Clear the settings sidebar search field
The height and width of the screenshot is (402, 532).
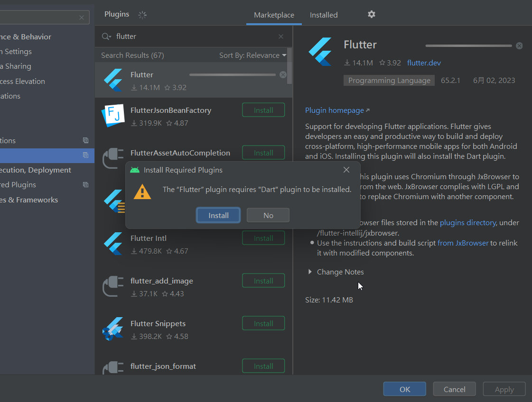[82, 17]
